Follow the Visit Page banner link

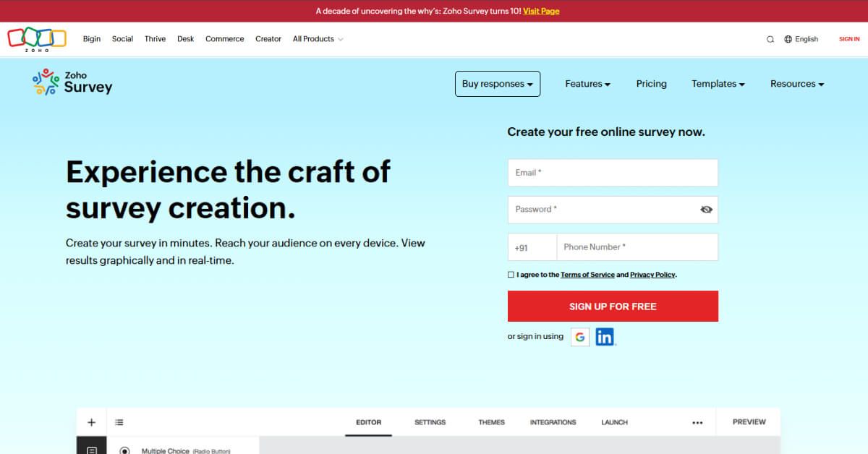540,11
